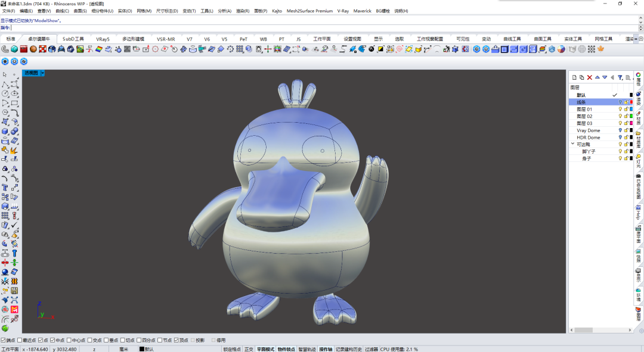
Task: Toggle lock icon of 图层 02 layer
Action: click(626, 116)
